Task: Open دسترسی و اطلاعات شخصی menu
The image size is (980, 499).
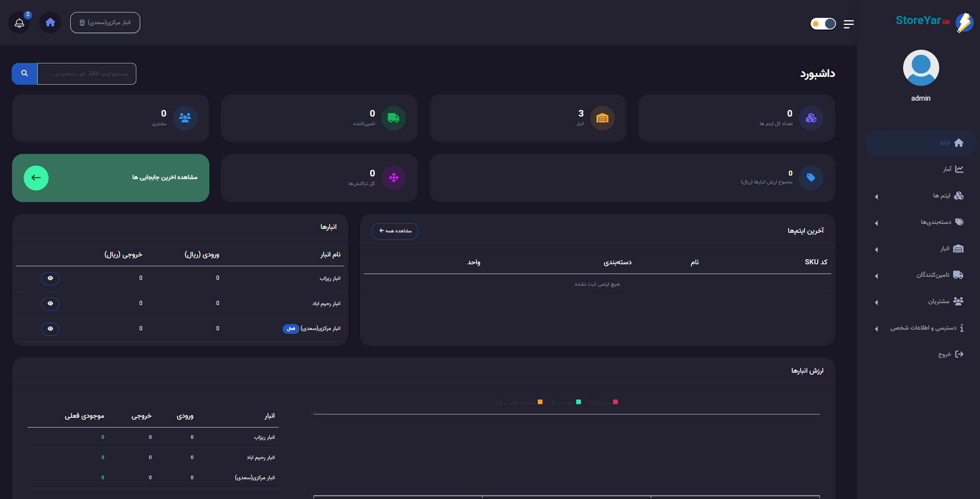Action: point(921,328)
